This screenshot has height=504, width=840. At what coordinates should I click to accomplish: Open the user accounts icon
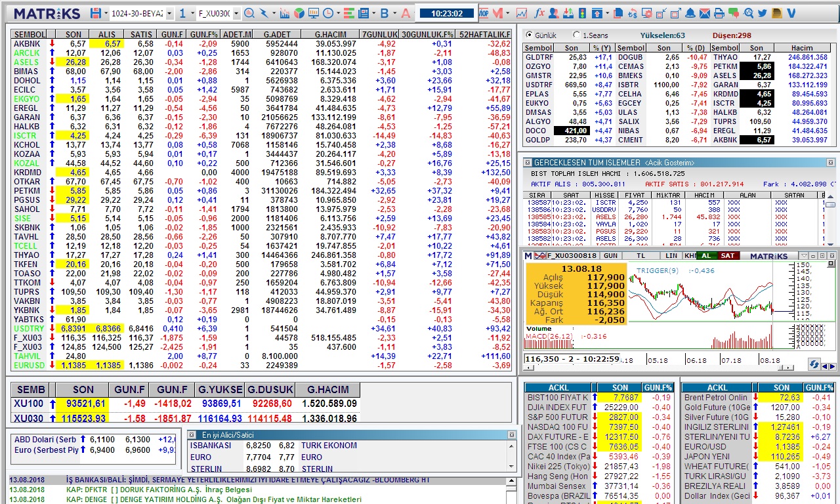[x=554, y=13]
